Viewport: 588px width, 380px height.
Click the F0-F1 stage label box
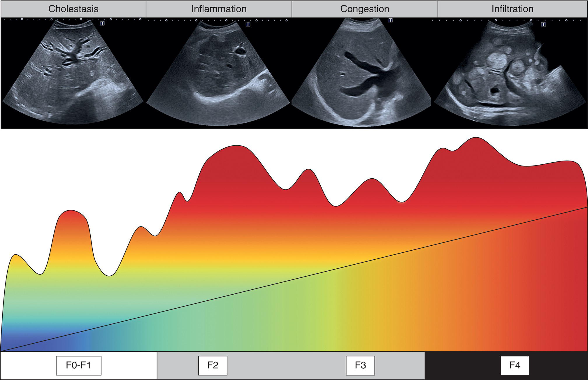(78, 365)
